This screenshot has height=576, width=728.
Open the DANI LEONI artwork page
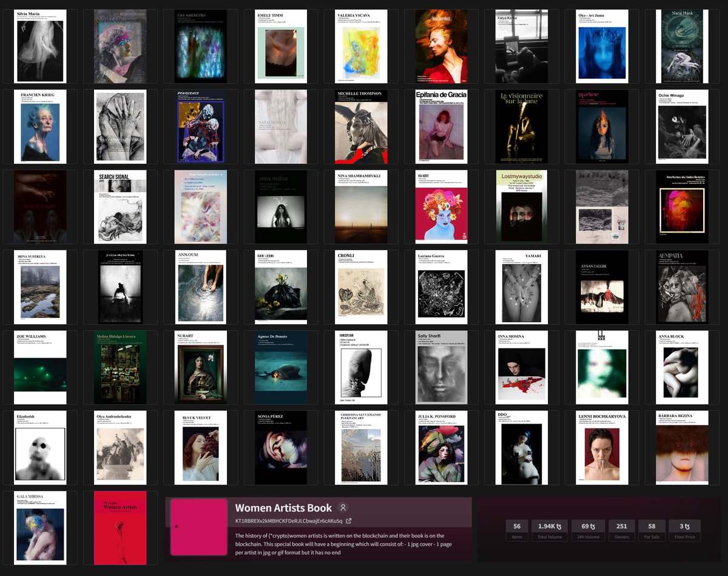coord(281,286)
